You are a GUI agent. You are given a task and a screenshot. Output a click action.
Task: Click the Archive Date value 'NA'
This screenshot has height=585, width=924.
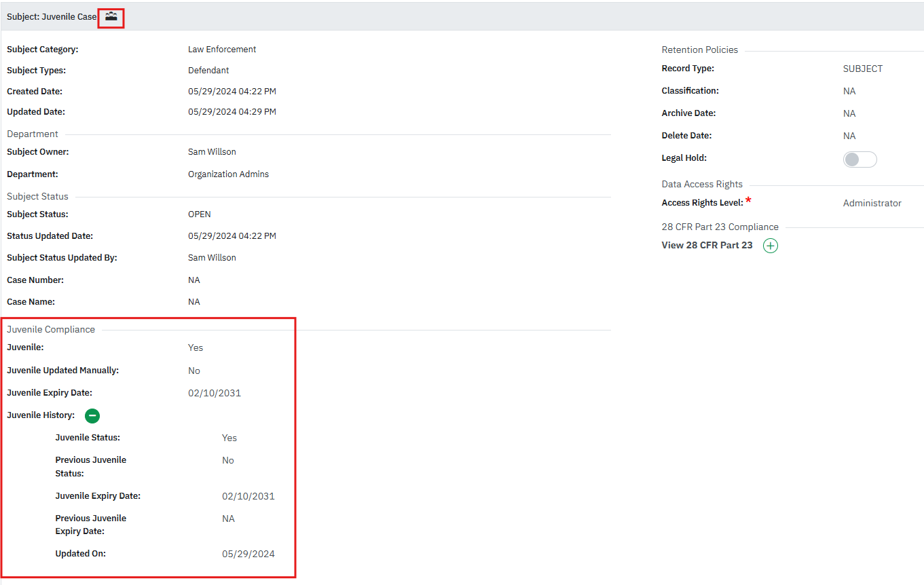(849, 113)
